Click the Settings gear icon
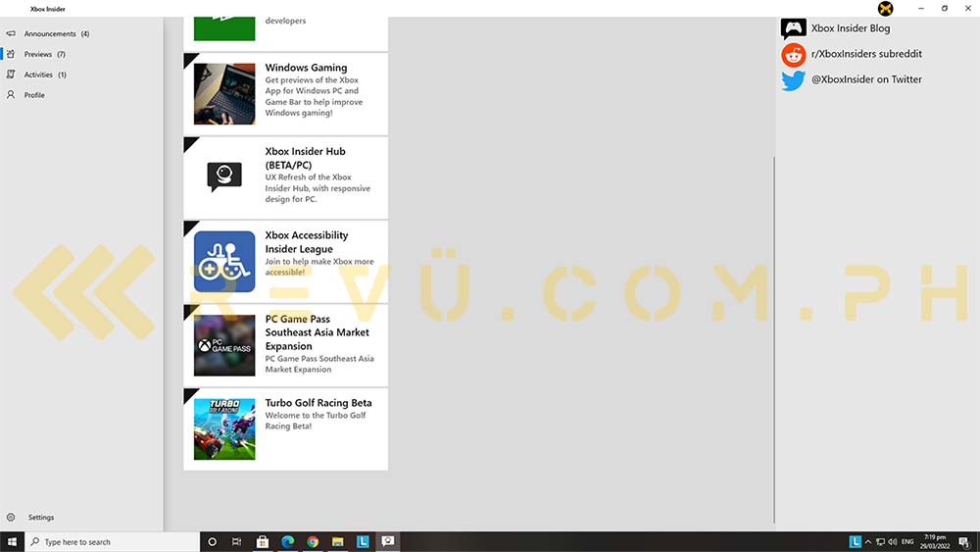 pos(11,517)
